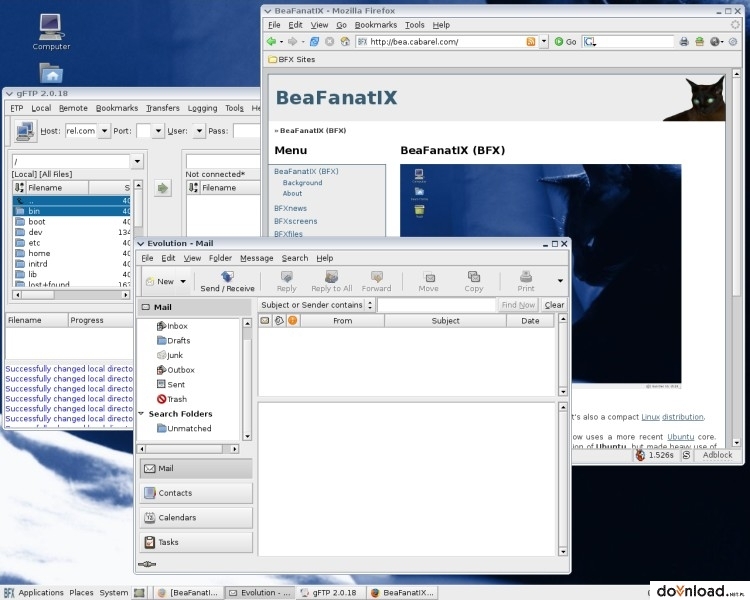Click the Firefox print icon

click(x=684, y=42)
